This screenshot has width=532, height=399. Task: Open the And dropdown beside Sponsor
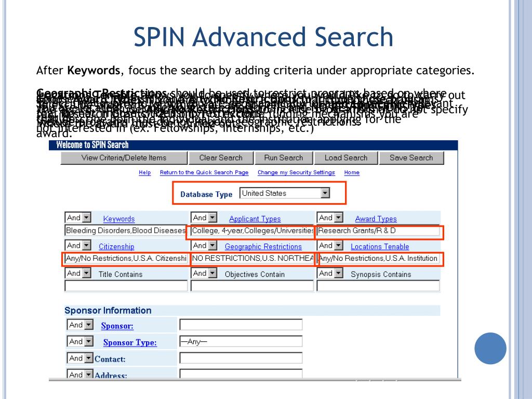[80, 325]
